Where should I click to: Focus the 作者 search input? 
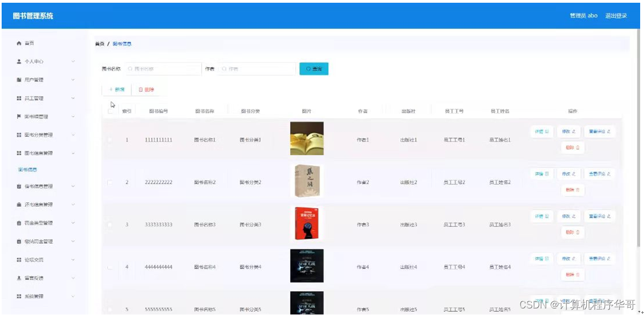[257, 69]
